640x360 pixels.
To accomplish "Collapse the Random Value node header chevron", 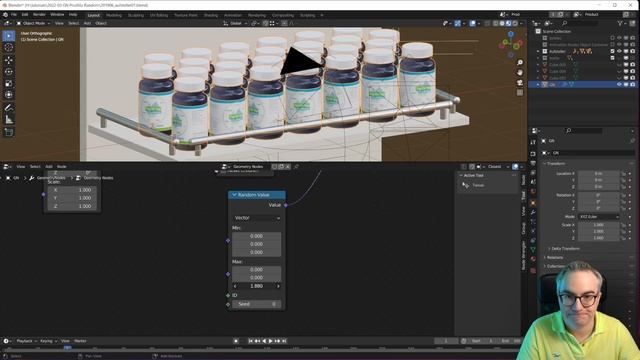I will [x=234, y=195].
